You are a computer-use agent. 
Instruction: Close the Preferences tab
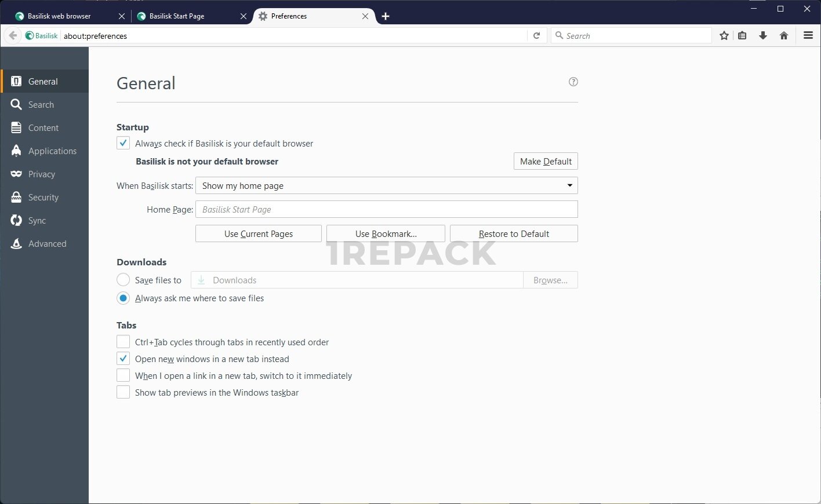click(365, 16)
